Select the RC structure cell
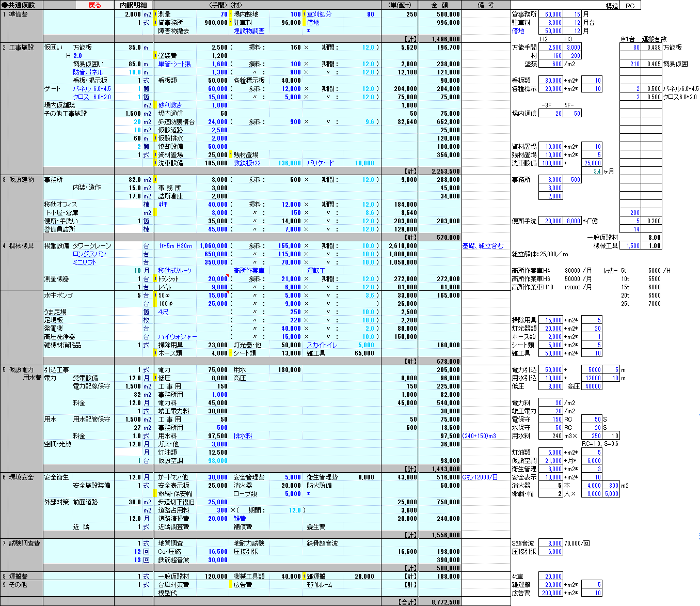This screenshot has height=606, width=700. click(x=630, y=6)
